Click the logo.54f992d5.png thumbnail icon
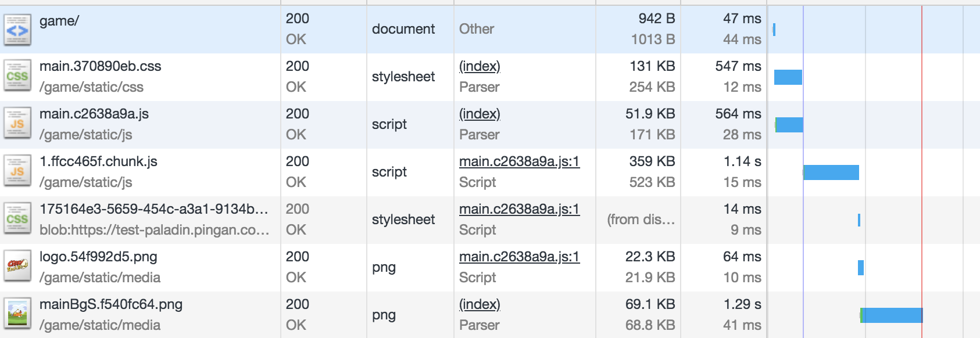This screenshot has width=980, height=338. [17, 267]
